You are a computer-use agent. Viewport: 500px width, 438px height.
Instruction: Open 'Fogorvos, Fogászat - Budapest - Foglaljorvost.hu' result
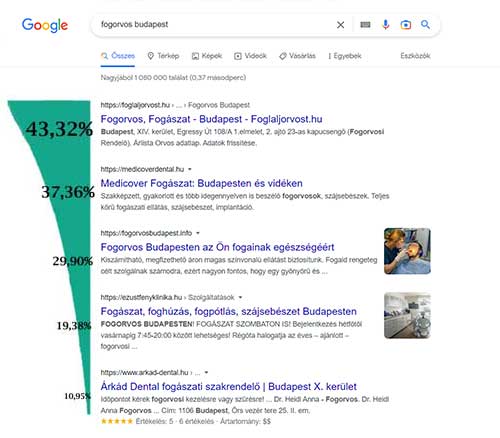211,119
